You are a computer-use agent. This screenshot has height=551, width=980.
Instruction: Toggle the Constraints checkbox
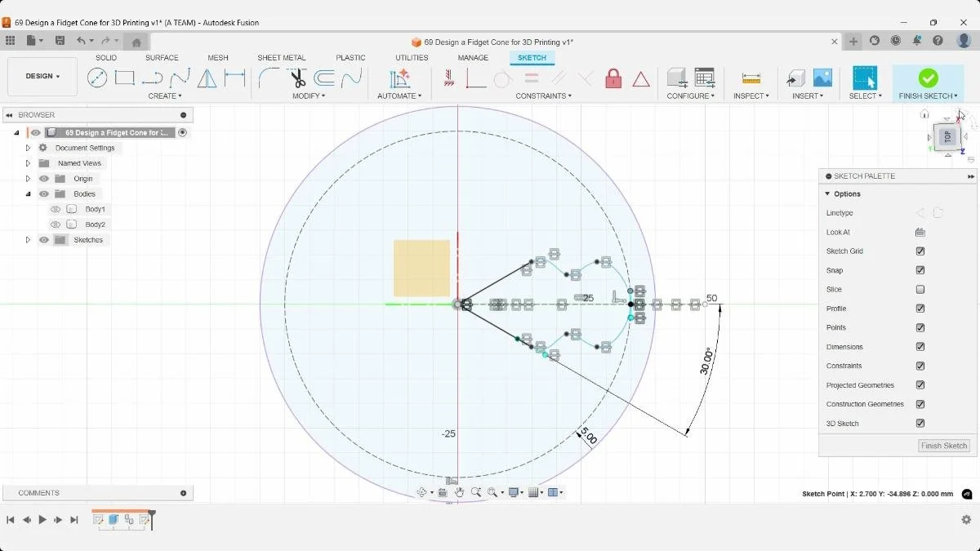920,366
